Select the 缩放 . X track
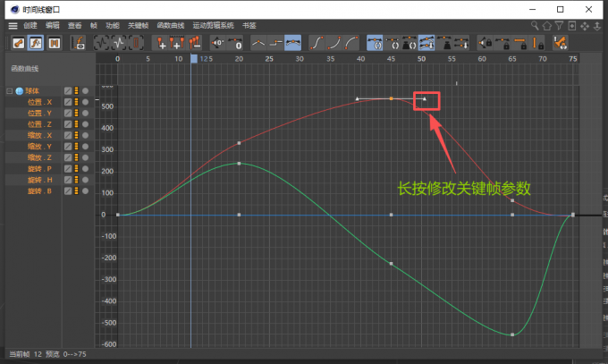Screen dimensions: 608x364 (39, 135)
